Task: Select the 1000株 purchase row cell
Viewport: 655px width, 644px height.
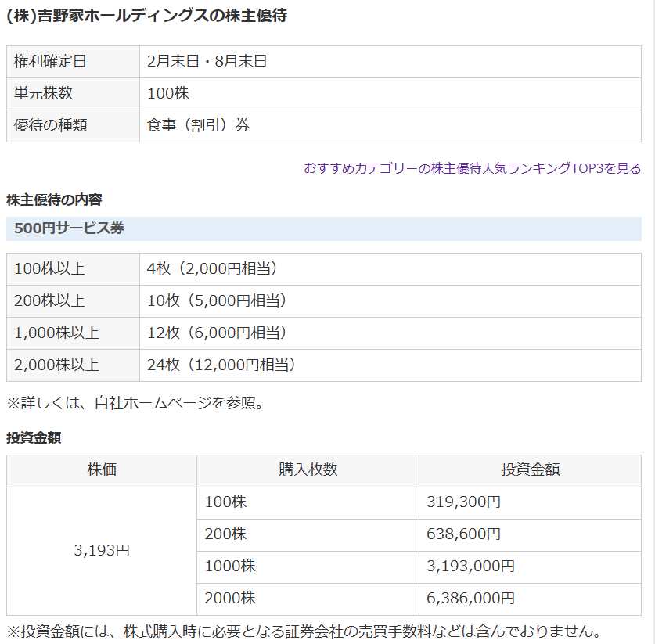Action: point(308,567)
